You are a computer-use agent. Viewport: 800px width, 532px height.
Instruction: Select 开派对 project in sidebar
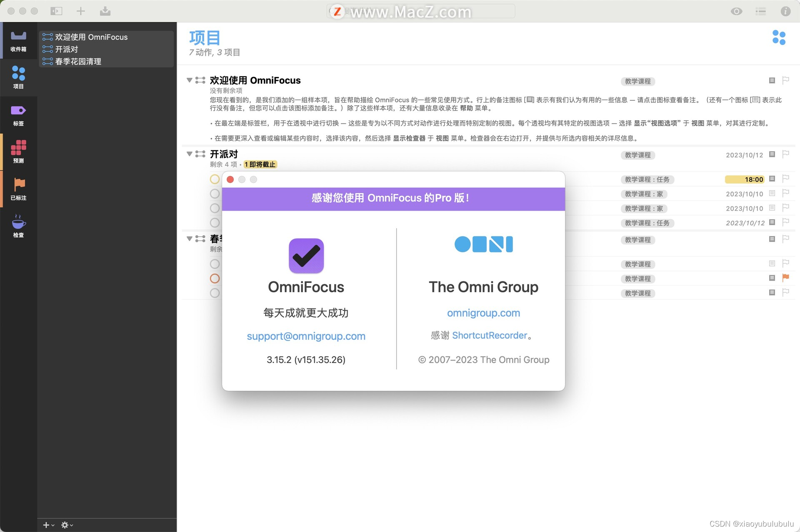coord(107,49)
